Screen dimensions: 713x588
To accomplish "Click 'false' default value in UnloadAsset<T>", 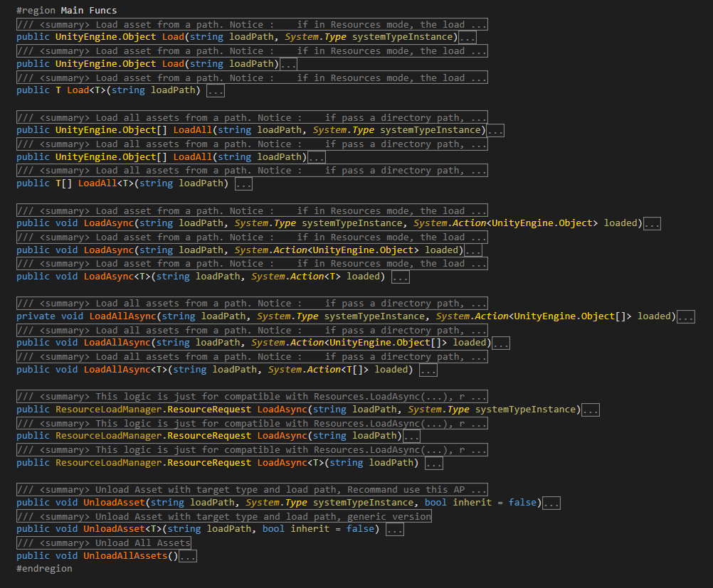I will 360,529.
